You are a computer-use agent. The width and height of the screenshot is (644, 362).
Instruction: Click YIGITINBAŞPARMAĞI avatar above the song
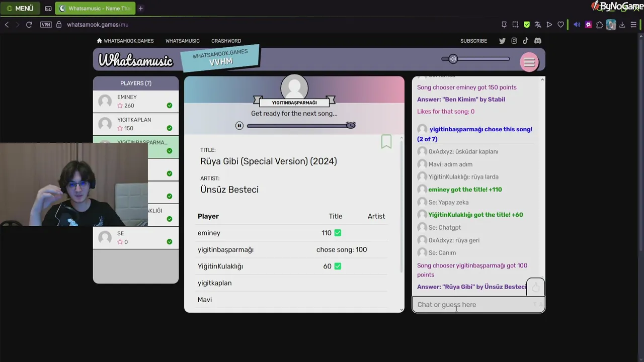coord(294,87)
